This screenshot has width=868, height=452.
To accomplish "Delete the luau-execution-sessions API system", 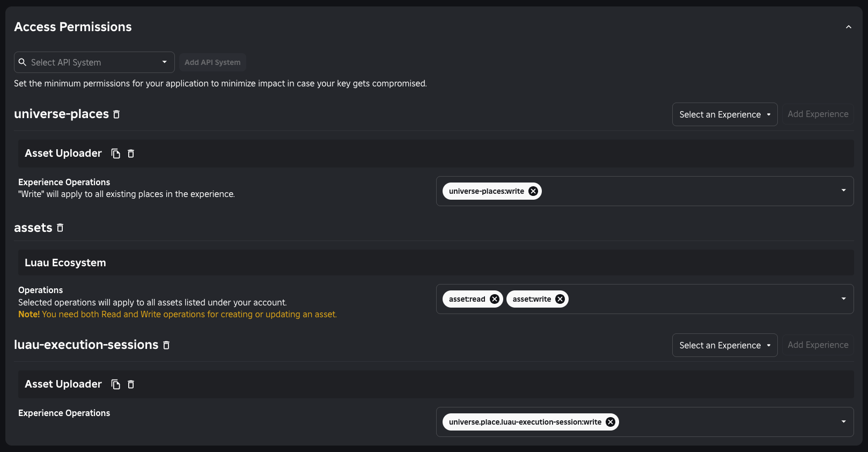I will (166, 345).
